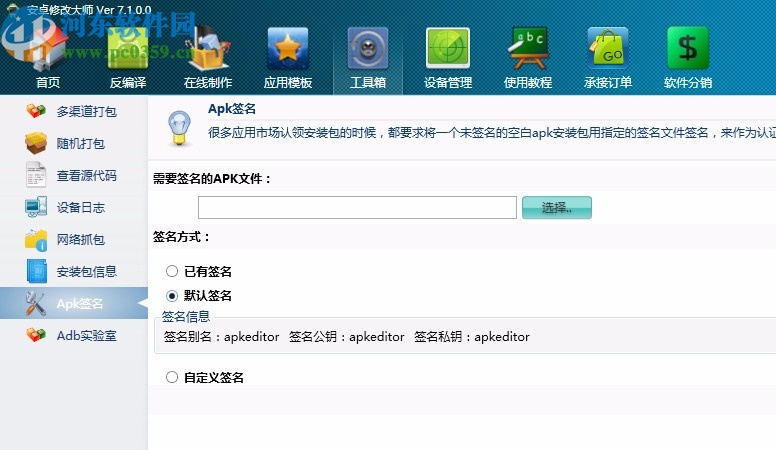Viewport: 776px width, 450px height.
Task: Switch to the 应用模板 tab label
Action: (x=288, y=82)
